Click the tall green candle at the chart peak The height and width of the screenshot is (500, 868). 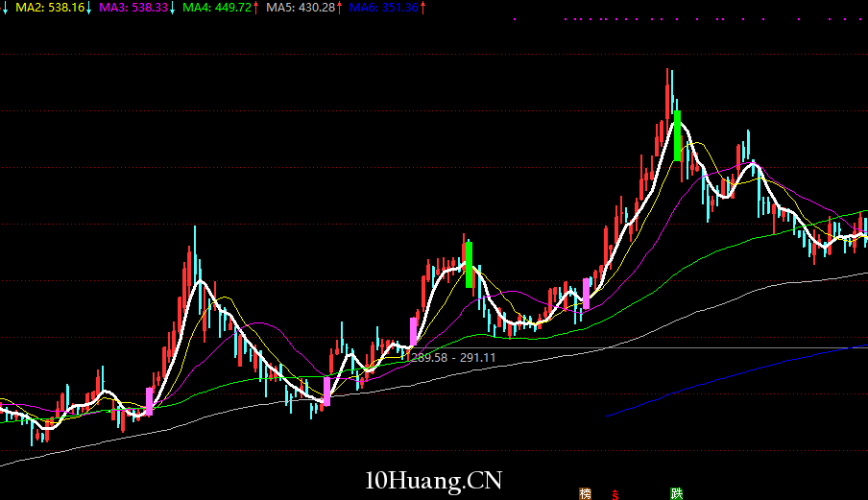(677, 136)
